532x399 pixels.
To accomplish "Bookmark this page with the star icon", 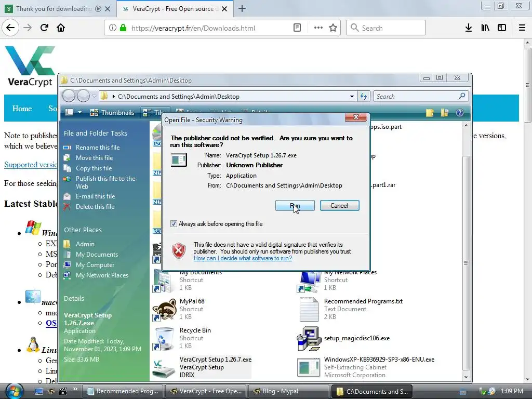I will tap(333, 28).
